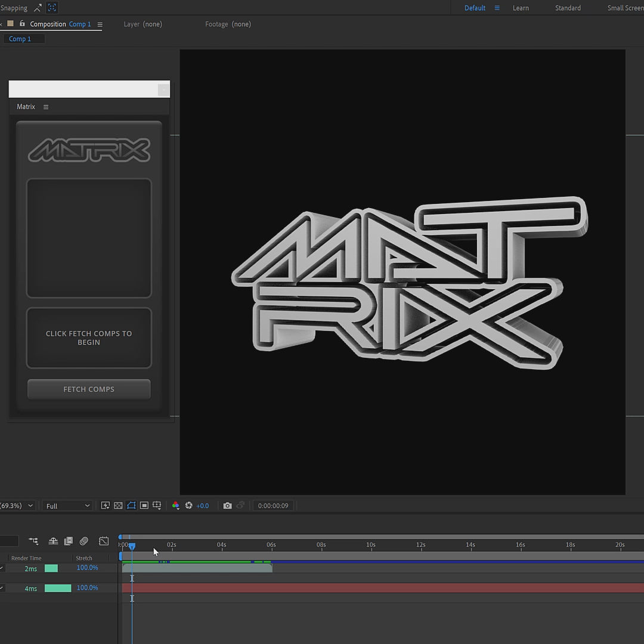Open the Full resolution dropdown
The height and width of the screenshot is (644, 644).
67,506
